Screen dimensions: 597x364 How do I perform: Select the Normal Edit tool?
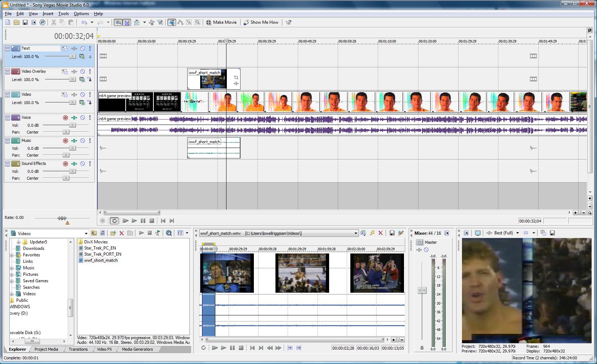(x=172, y=22)
